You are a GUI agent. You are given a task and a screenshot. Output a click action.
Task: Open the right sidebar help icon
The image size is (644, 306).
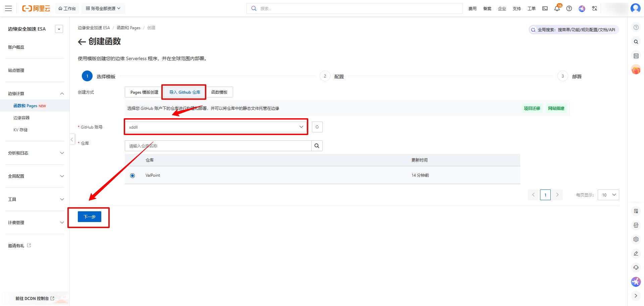636,28
